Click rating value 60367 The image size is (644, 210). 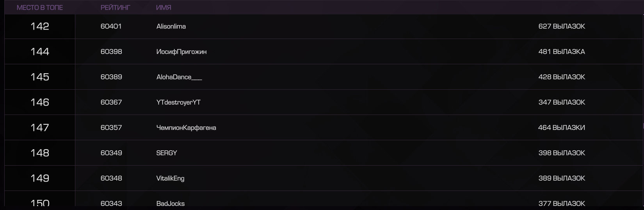[111, 102]
